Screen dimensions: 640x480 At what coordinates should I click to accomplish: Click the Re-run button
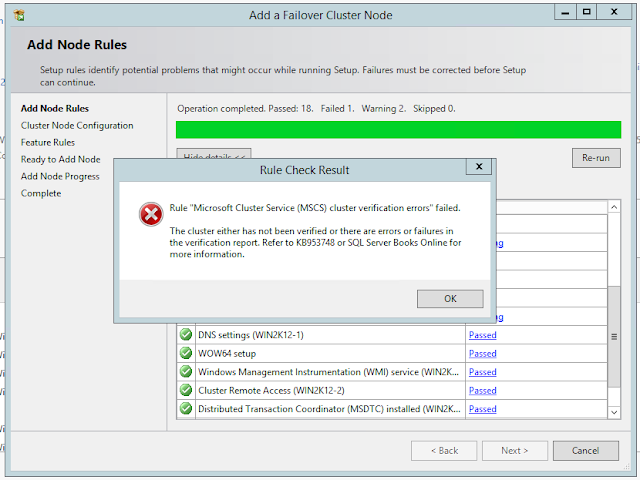[x=596, y=158]
